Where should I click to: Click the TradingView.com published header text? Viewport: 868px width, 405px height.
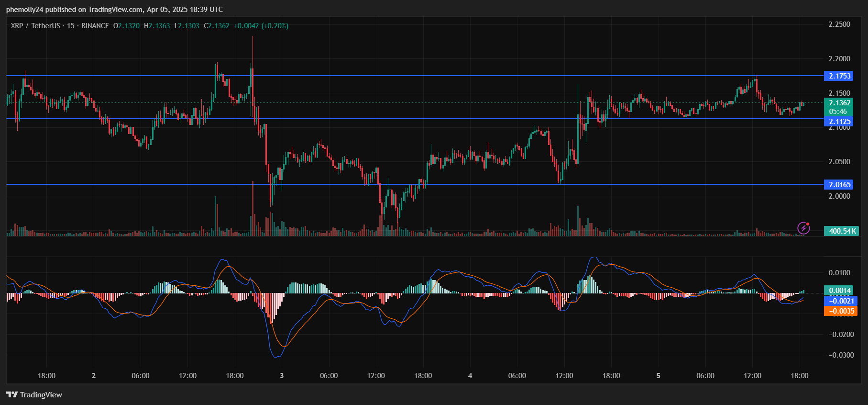pyautogui.click(x=115, y=10)
